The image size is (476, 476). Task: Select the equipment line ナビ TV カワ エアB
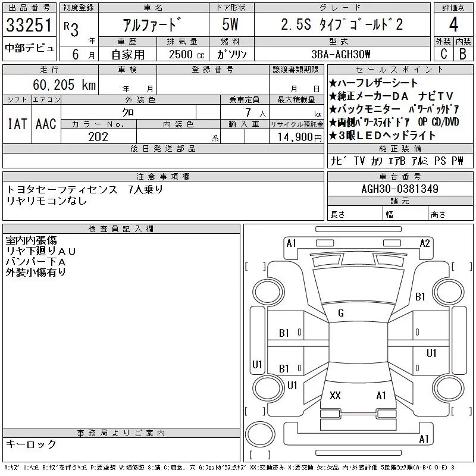(x=368, y=161)
